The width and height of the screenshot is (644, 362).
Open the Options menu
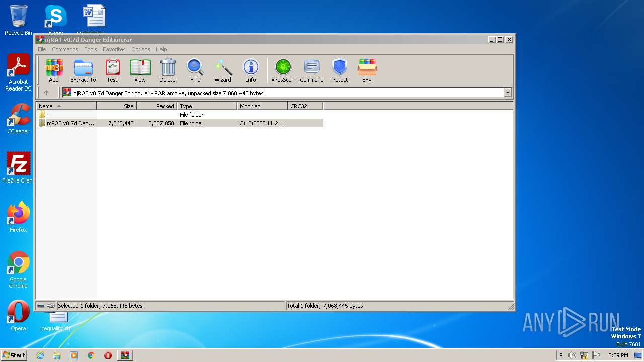(141, 49)
